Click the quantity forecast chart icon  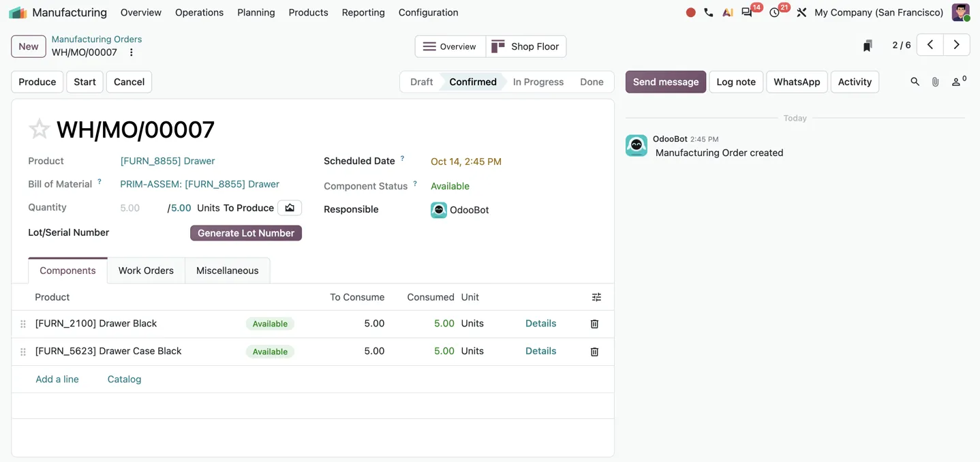click(290, 208)
